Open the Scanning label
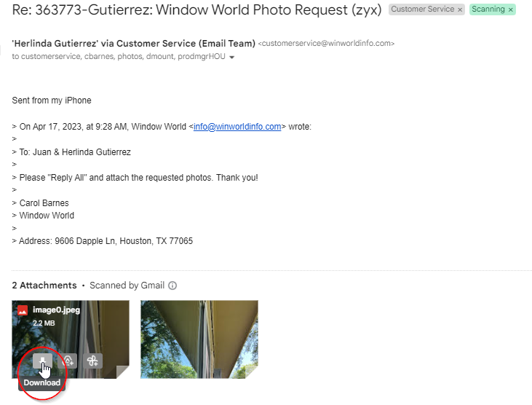This screenshot has width=532, height=405. (488, 9)
